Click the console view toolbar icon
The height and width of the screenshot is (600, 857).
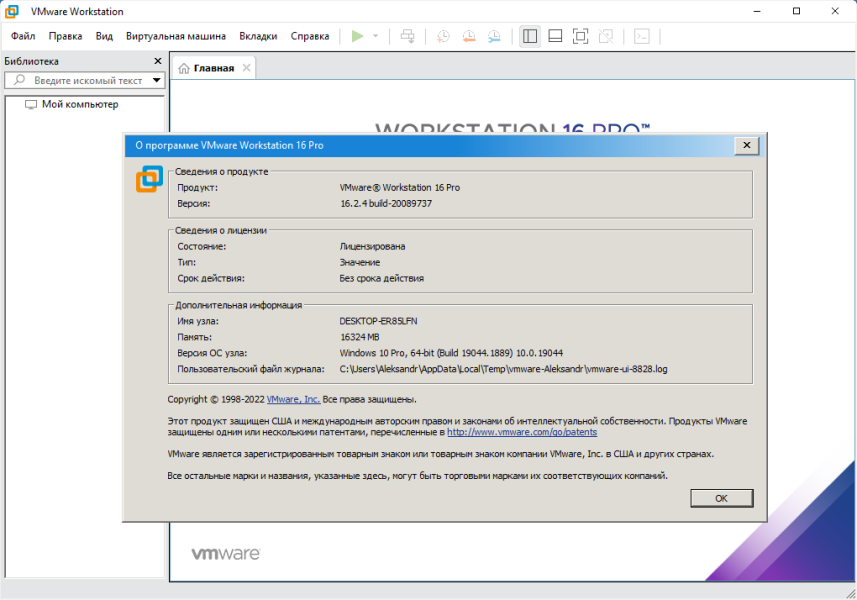642,36
